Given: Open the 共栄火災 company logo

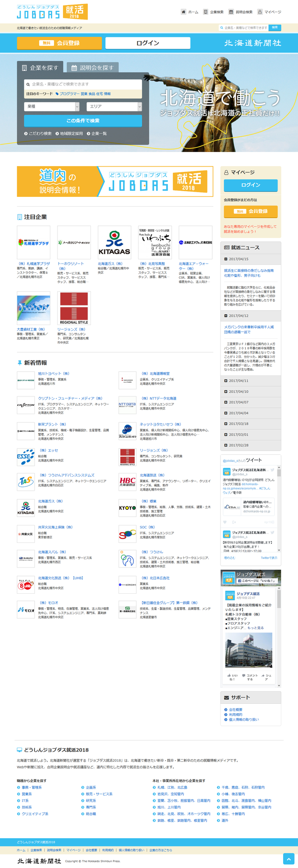Looking at the screenshot, I should point(26,534).
